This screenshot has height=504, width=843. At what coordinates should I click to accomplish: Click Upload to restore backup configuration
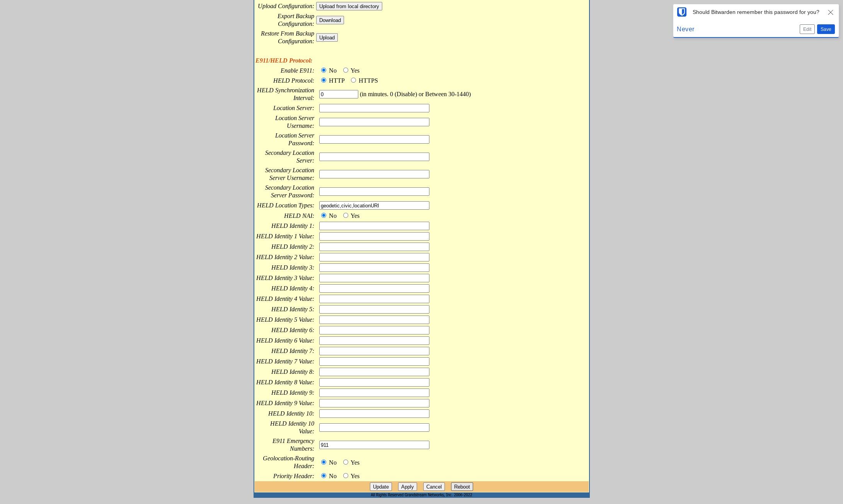327,37
